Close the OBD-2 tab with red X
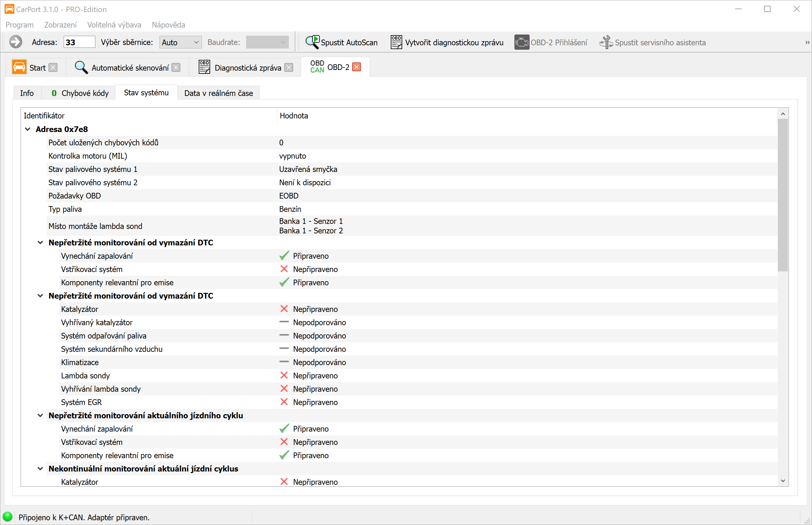Screen dimensions: 812x525 point(357,67)
